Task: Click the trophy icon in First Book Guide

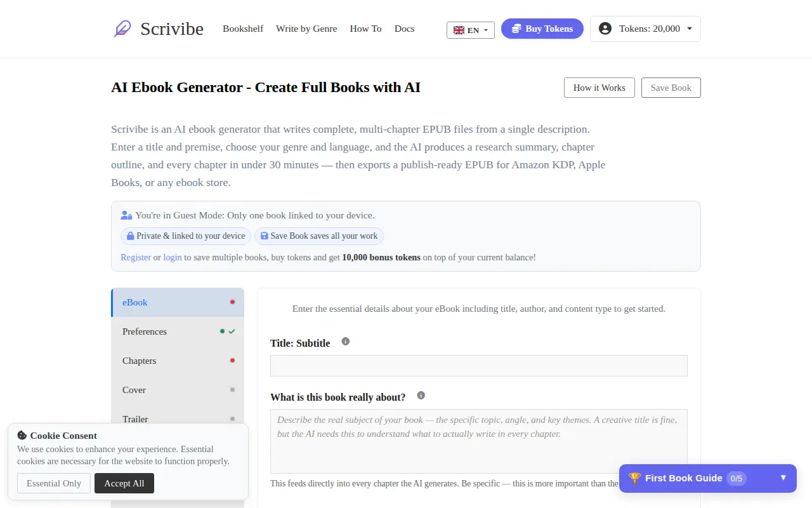Action: click(634, 478)
